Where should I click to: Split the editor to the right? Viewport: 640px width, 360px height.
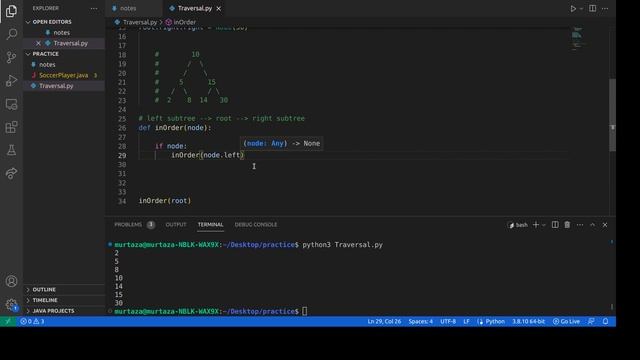pyautogui.click(x=592, y=9)
